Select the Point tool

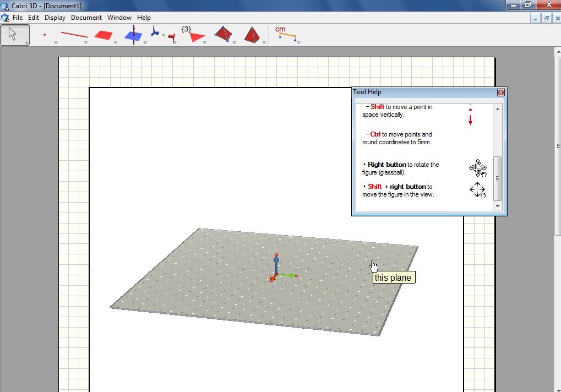(x=44, y=34)
